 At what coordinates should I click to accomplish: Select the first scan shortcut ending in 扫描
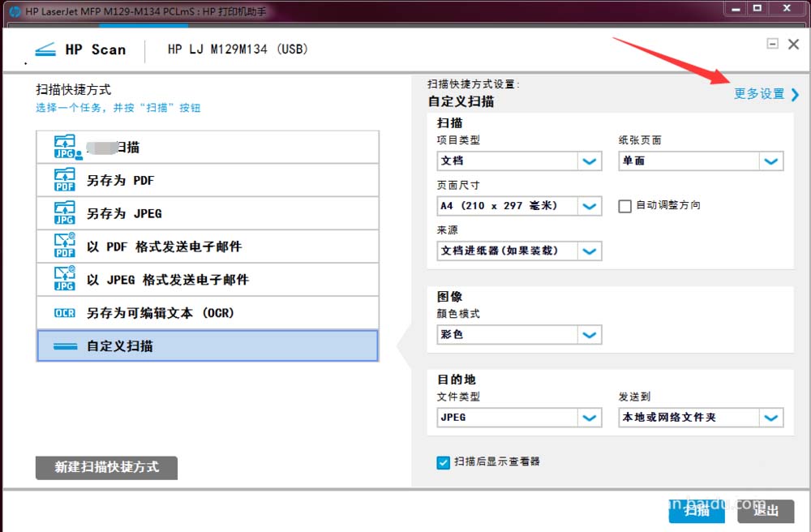coord(208,147)
